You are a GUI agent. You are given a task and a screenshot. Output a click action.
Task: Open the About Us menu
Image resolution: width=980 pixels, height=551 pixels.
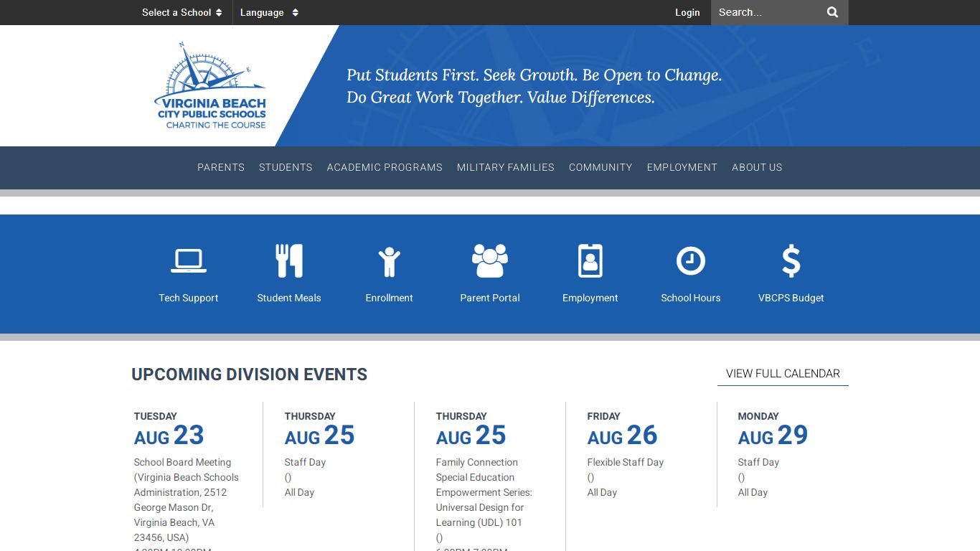[757, 167]
